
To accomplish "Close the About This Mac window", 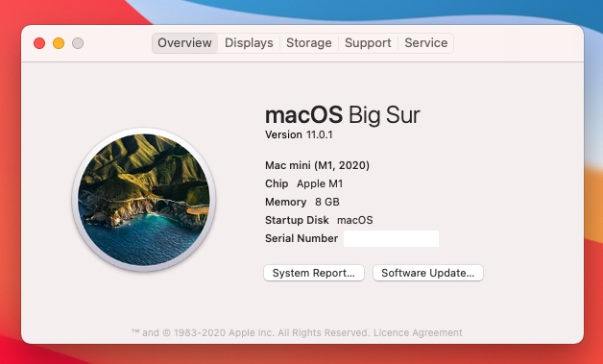I will pyautogui.click(x=39, y=43).
